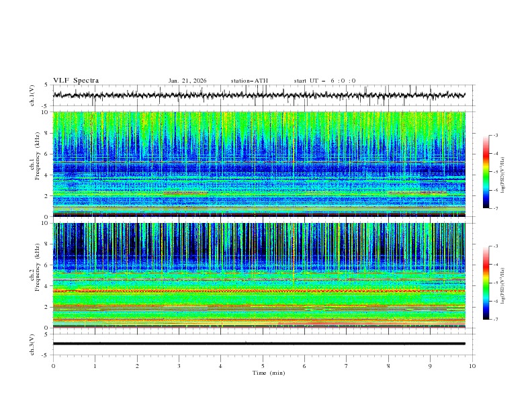
Task: Click the Time (min) axis label
Action: coord(269,373)
